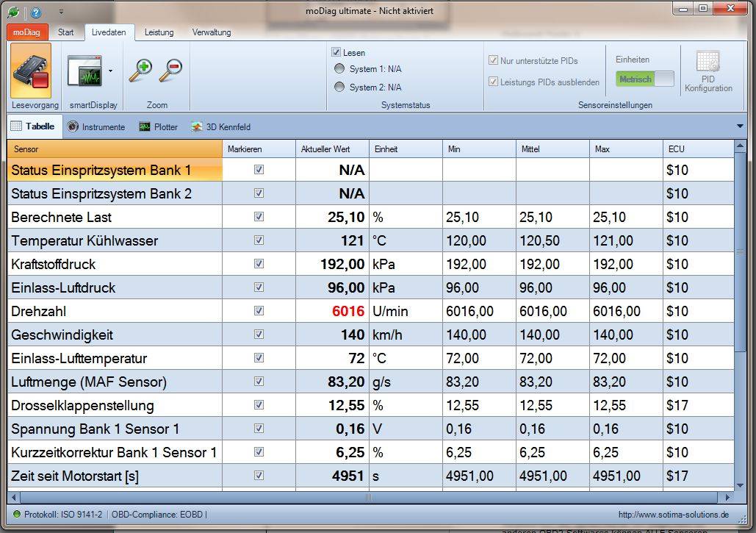This screenshot has width=756, height=533.
Task: Switch to the Instrumente gauge view icon
Action: click(72, 126)
